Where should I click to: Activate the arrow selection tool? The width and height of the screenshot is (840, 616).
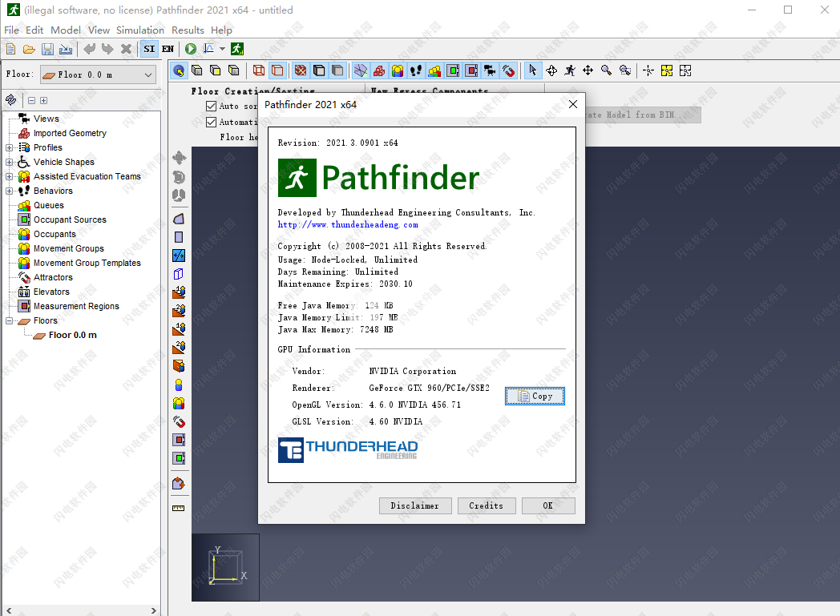point(533,70)
